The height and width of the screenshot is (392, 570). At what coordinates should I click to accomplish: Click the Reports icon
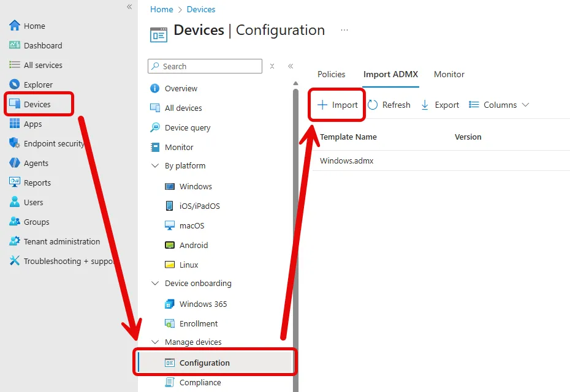[x=15, y=182]
